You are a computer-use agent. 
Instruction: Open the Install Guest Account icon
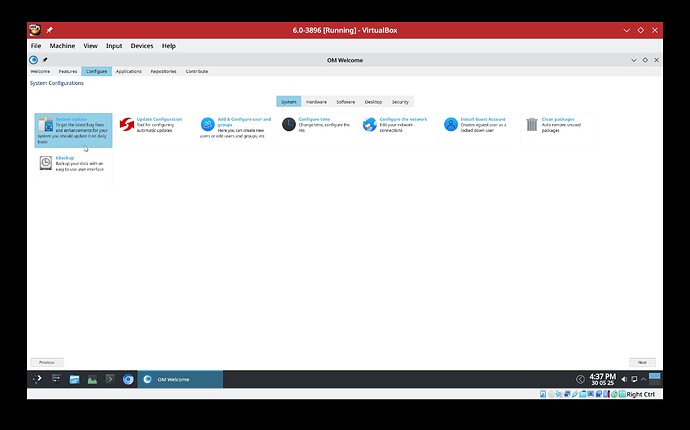[451, 125]
